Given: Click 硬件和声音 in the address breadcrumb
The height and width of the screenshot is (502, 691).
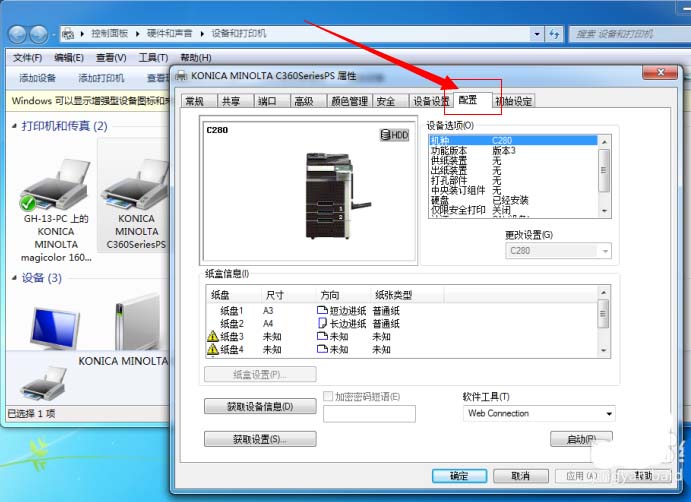Looking at the screenshot, I should tap(169, 33).
